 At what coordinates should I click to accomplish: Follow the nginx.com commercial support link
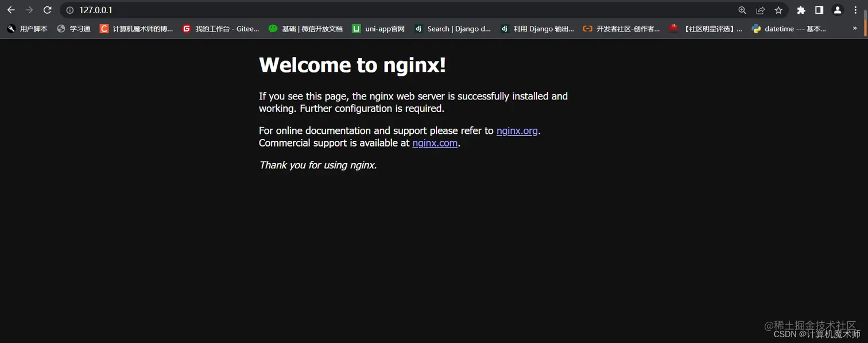pos(435,143)
